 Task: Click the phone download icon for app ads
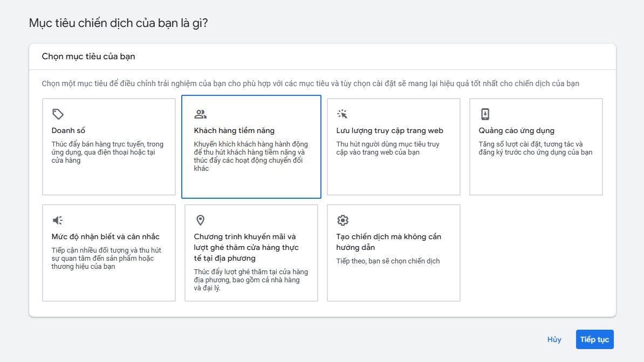click(x=485, y=114)
